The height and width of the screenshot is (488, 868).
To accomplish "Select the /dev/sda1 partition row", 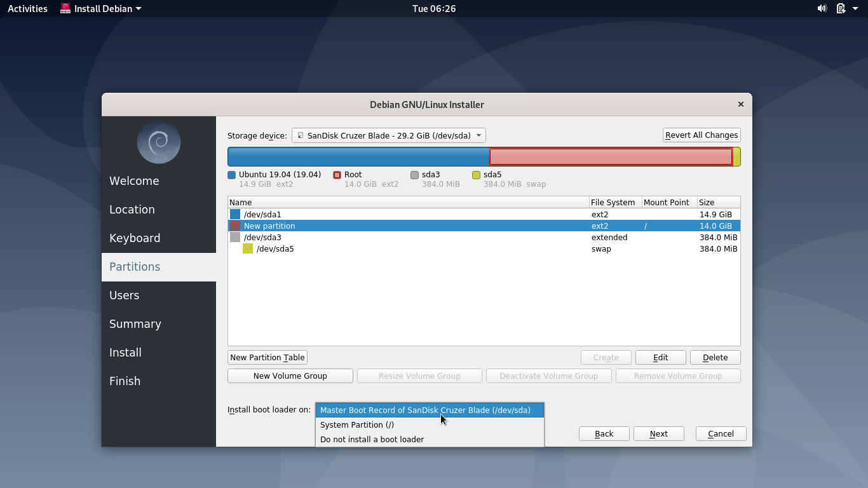I will click(x=484, y=215).
